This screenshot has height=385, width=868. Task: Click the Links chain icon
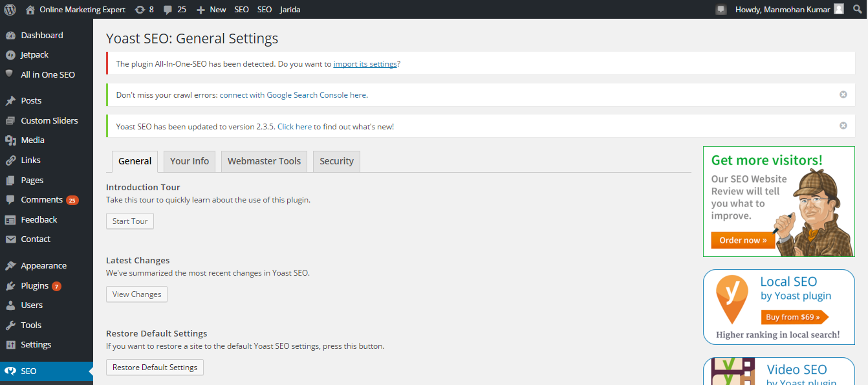tap(10, 160)
